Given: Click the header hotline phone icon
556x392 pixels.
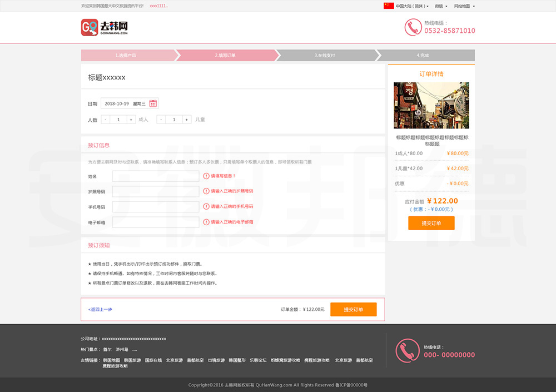Looking at the screenshot, I should point(413,27).
